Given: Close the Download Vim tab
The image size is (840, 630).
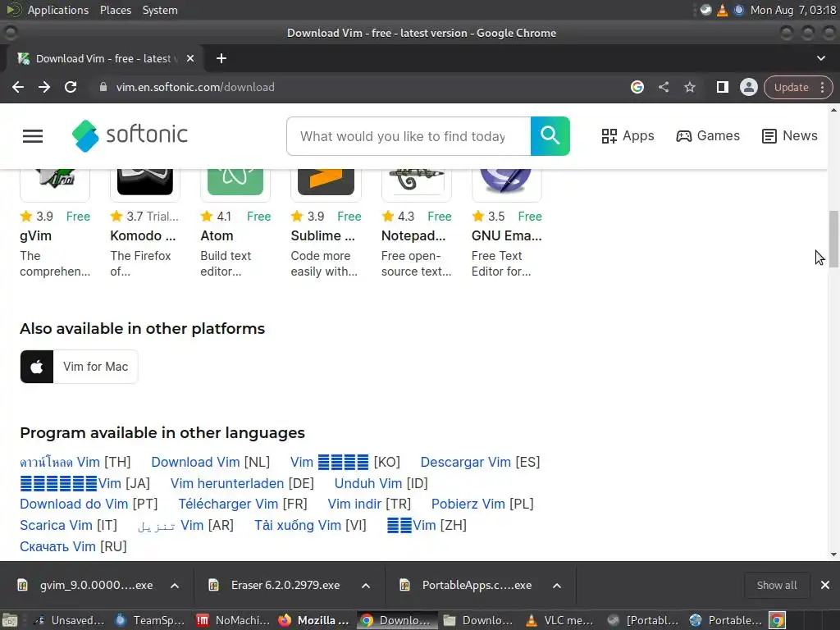Looking at the screenshot, I should [x=190, y=58].
